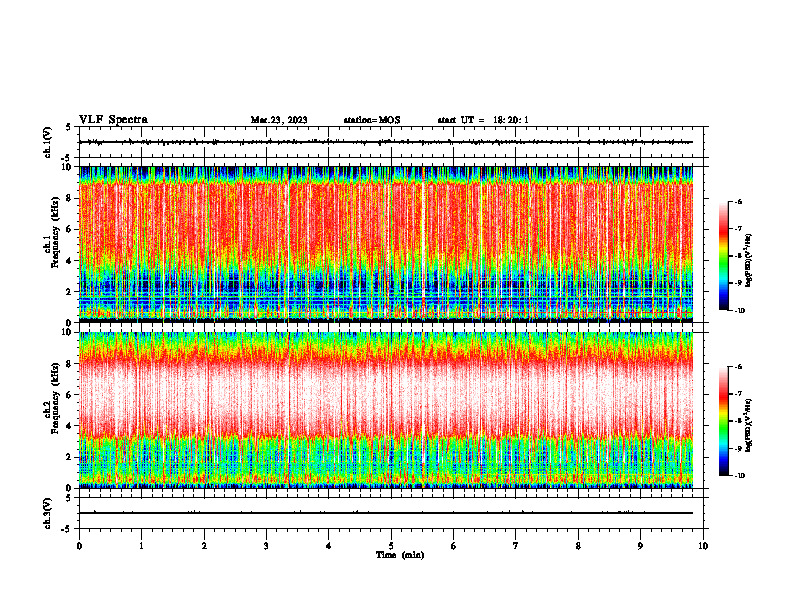This screenshot has height=612, width=792.
Task: Click the "-10" label on ch.1 color bar
Action: coord(739,311)
